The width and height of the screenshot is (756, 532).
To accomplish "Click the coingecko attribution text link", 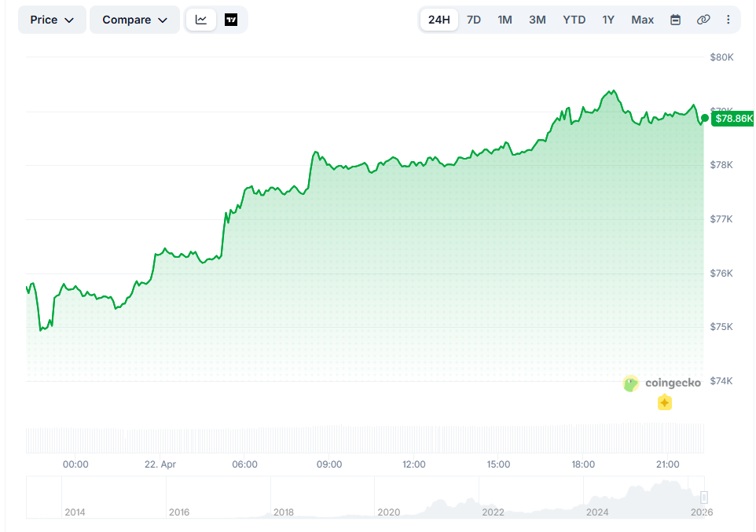I will [x=673, y=383].
